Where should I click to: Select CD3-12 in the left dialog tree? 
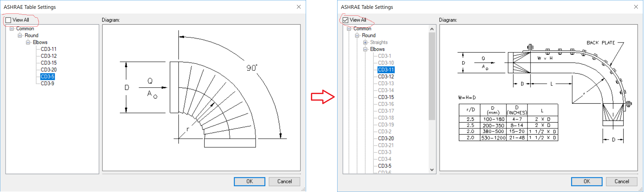tap(48, 56)
